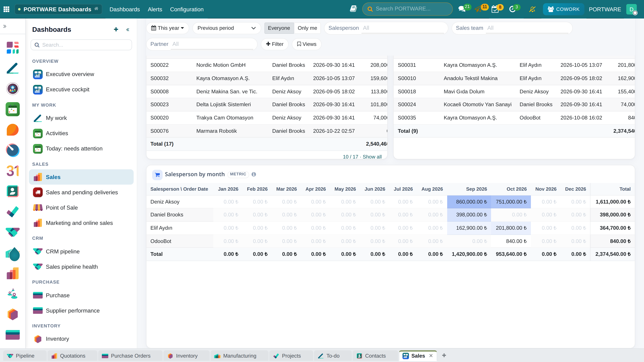Close the Sales bottom tab
The width and height of the screenshot is (644, 362).
[x=431, y=356]
